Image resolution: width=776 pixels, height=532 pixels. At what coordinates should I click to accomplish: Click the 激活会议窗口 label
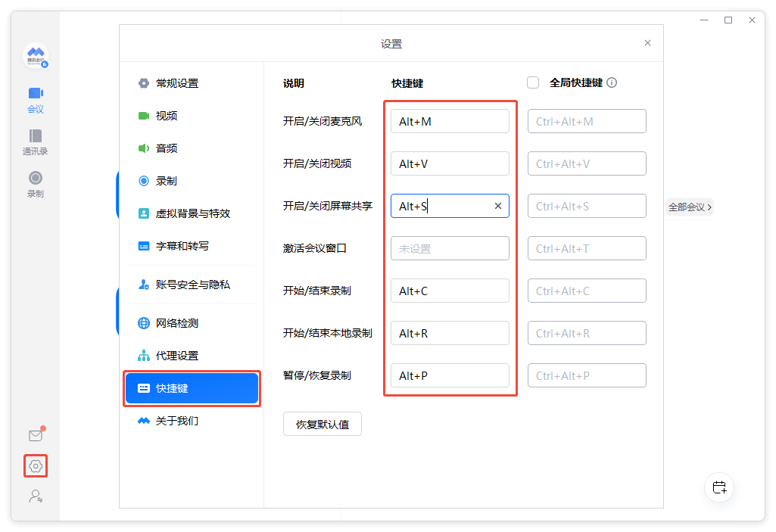pos(315,248)
